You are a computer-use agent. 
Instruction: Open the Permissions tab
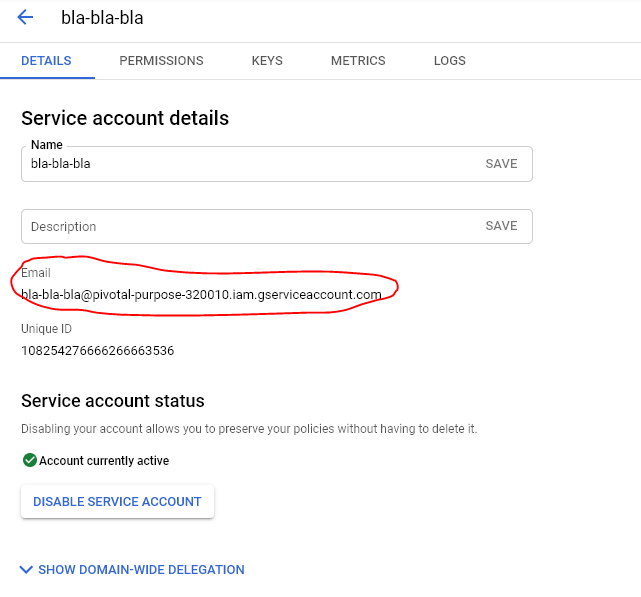point(161,61)
